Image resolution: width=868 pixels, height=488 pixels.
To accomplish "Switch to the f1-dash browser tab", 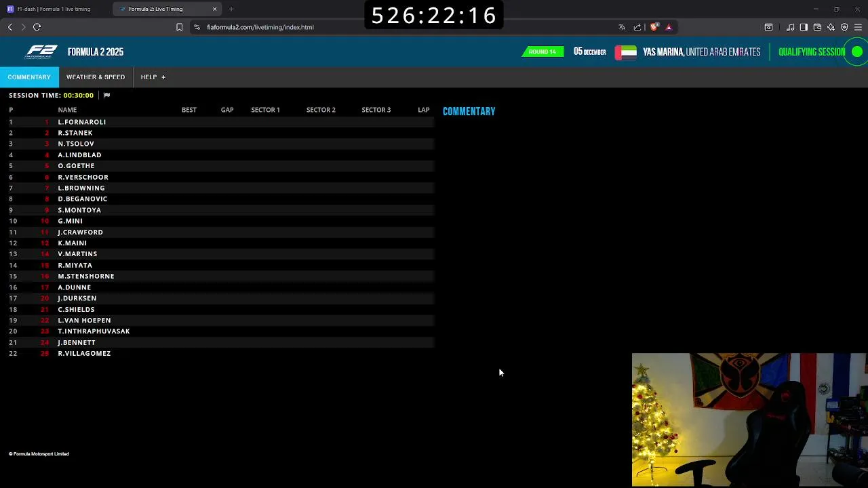I will (x=56, y=9).
